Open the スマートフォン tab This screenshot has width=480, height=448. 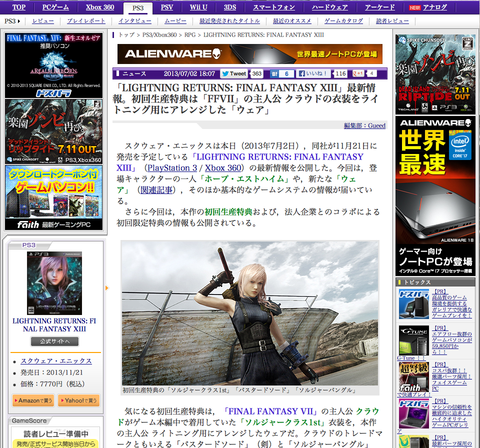pyautogui.click(x=274, y=7)
